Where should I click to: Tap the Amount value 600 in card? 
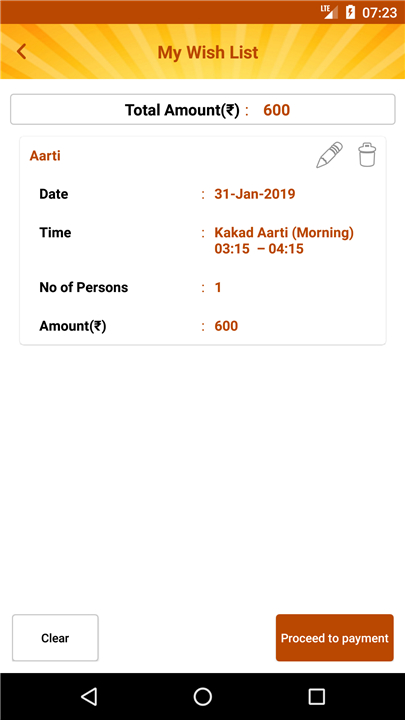click(226, 326)
